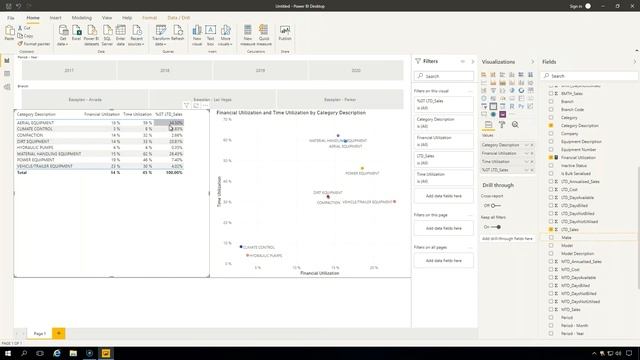This screenshot has height=360, width=640.
Task: Uncheck the Category Description field
Action: 551,125
